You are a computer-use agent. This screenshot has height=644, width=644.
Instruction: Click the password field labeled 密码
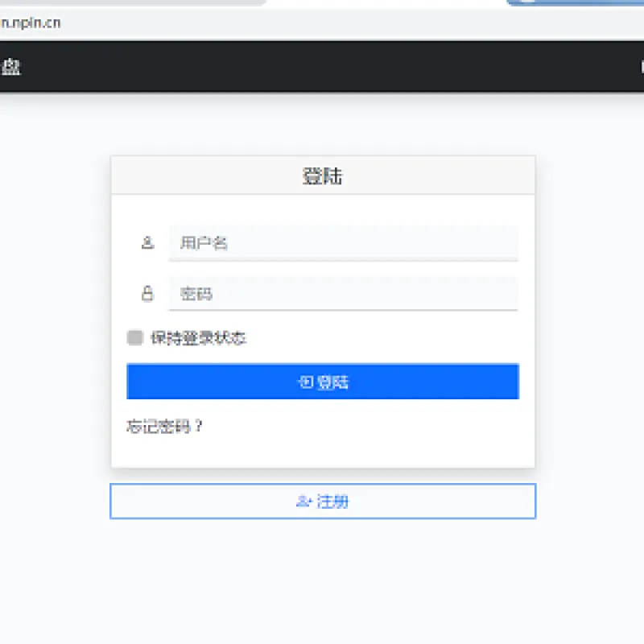tap(343, 294)
